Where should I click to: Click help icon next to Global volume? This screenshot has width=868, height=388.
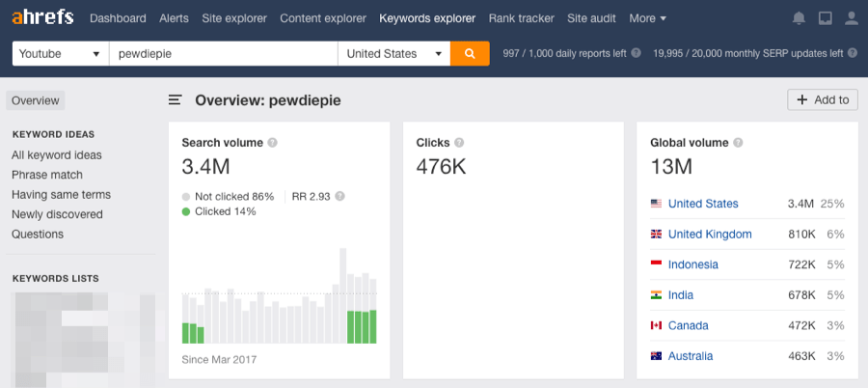(738, 143)
